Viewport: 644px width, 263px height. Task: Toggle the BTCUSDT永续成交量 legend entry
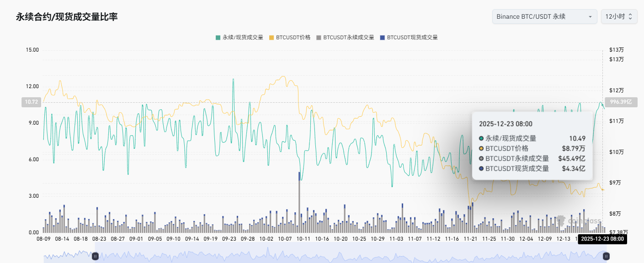tap(348, 37)
